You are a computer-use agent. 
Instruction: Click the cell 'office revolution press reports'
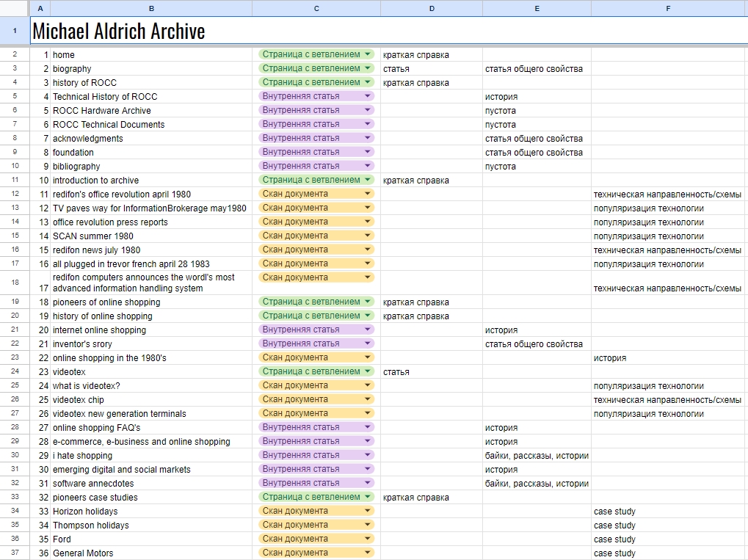coord(151,222)
